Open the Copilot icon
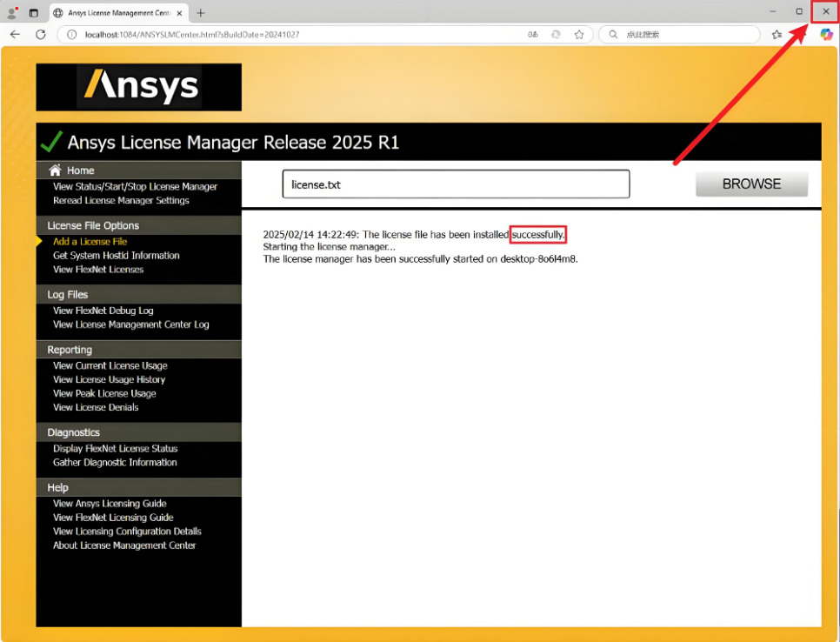The width and height of the screenshot is (840, 642). click(x=827, y=34)
